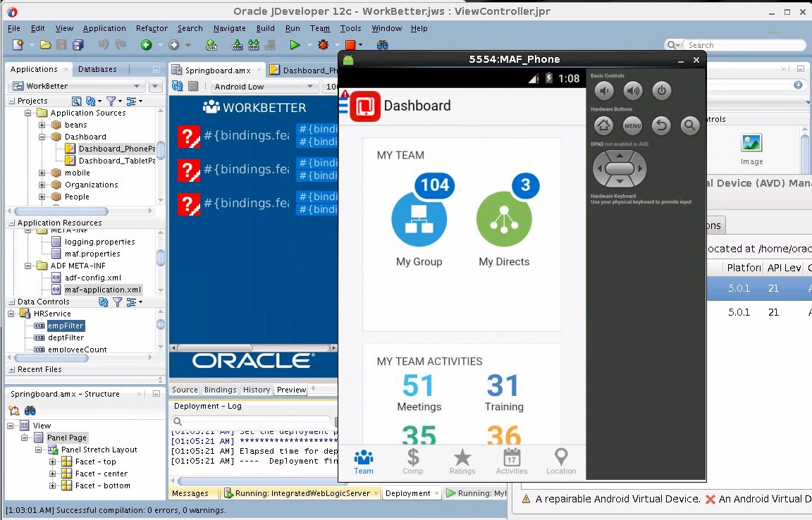Switch to the Bindings editor tab
The image size is (812, 520).
[220, 390]
